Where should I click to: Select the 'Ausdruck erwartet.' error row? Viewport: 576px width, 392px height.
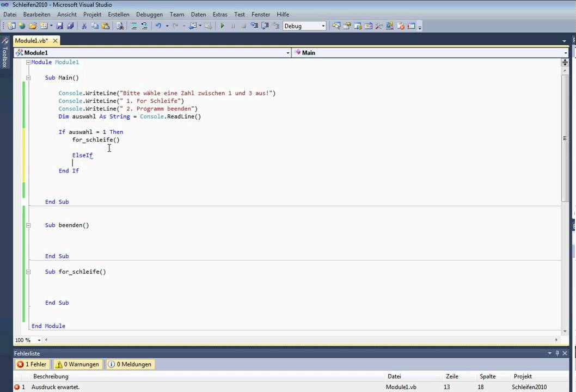[x=291, y=387]
